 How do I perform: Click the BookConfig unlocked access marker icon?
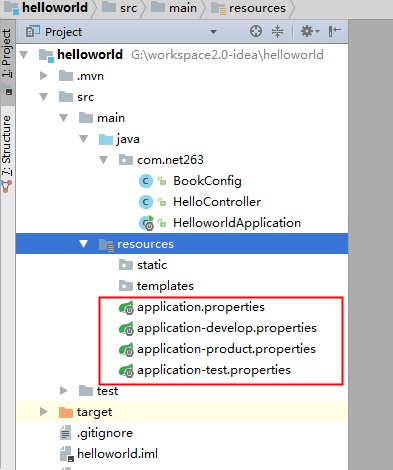click(x=162, y=181)
